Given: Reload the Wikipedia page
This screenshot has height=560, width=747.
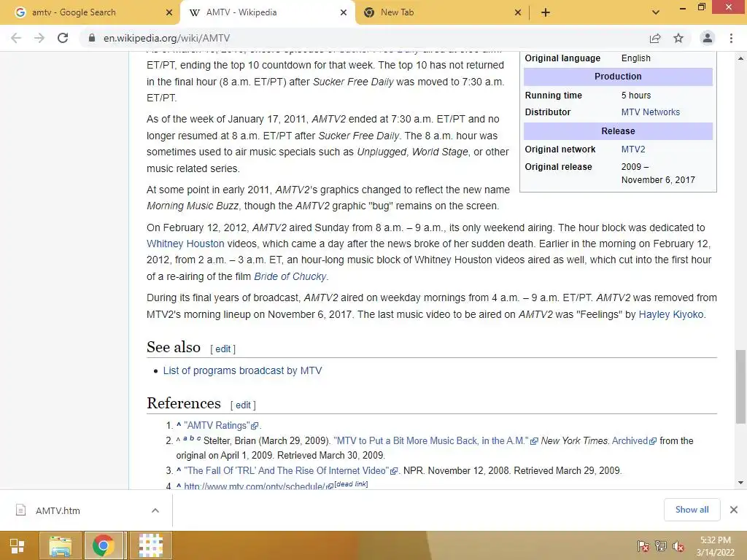Looking at the screenshot, I should tap(63, 38).
